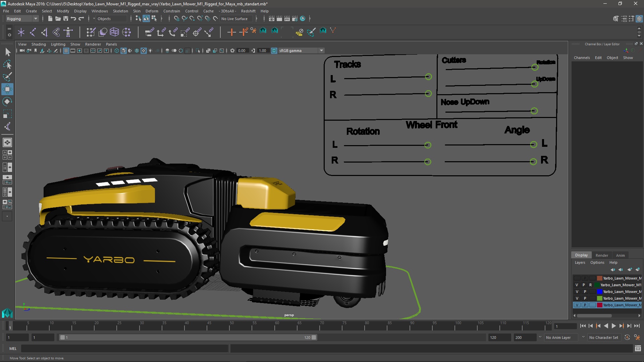Screen dimensions: 644x362
Task: Toggle the sRGB color management ON button
Action: tap(274, 51)
